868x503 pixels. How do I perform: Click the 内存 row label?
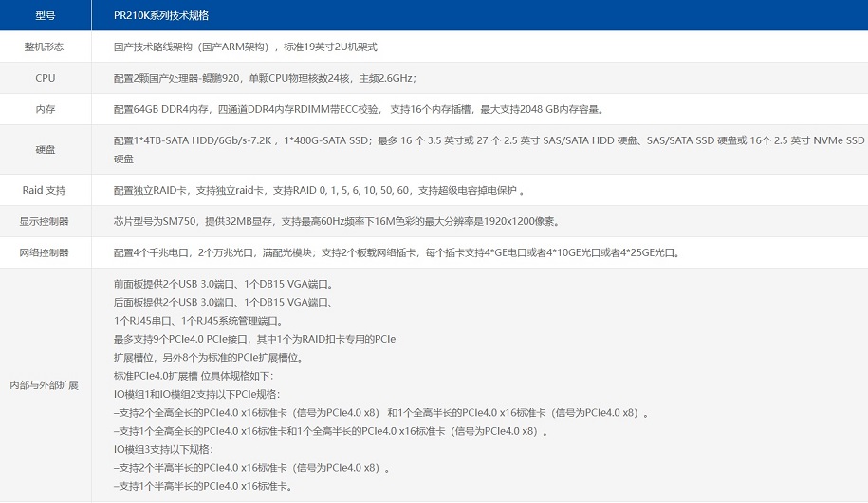(x=46, y=109)
